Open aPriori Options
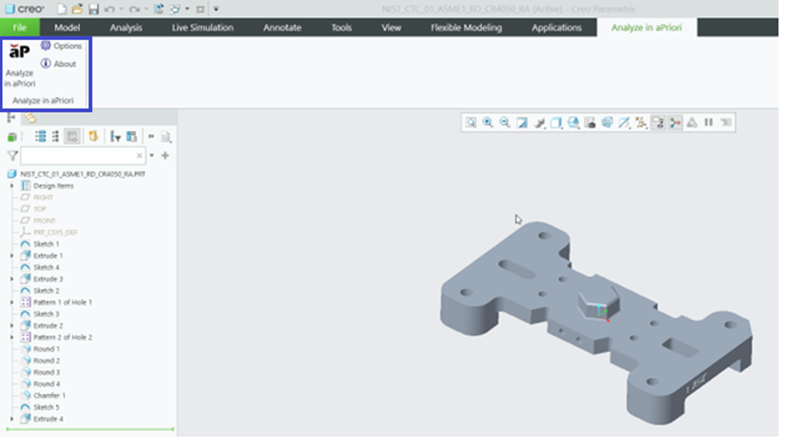 [x=61, y=47]
